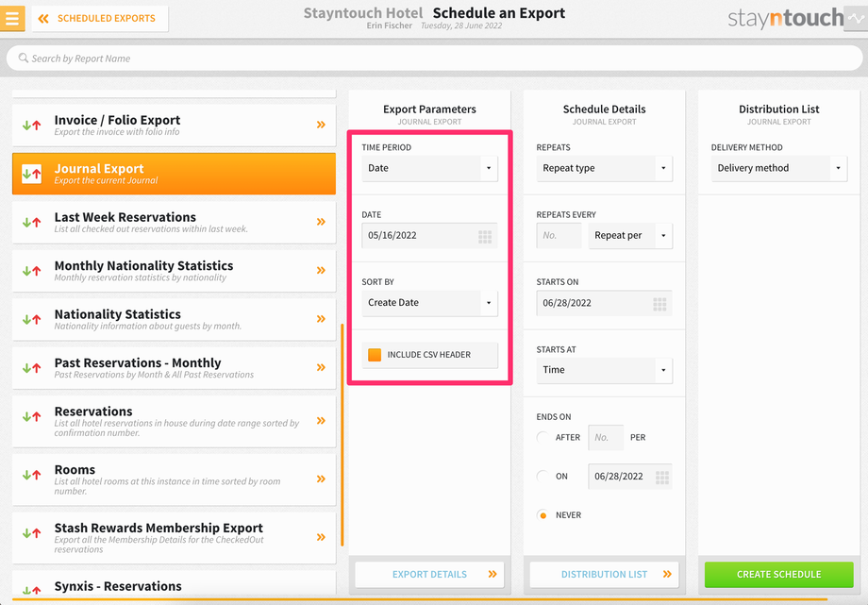The image size is (868, 605).
Task: Select the Reservations export row
Action: [174, 421]
